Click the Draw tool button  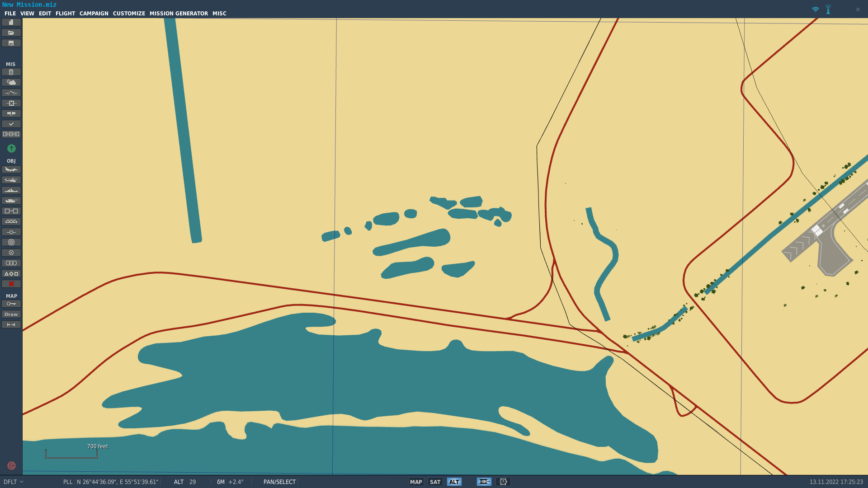pos(11,314)
